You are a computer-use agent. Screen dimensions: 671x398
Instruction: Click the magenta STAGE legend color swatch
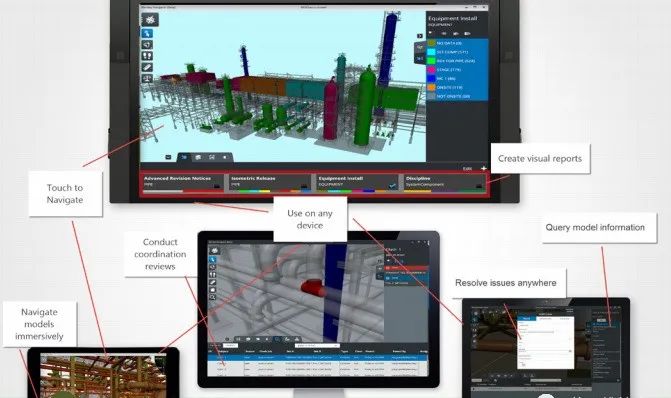(431, 70)
